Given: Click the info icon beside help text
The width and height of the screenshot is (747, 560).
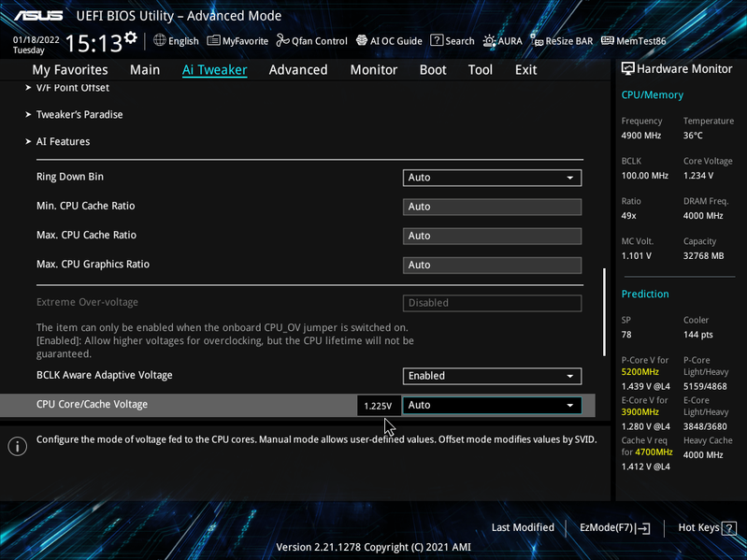Looking at the screenshot, I should pyautogui.click(x=17, y=446).
